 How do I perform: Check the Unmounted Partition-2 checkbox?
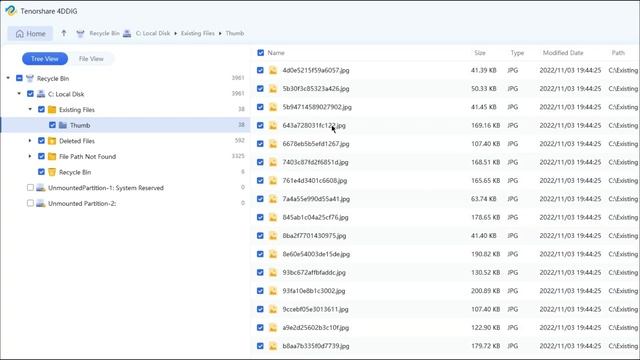point(30,203)
